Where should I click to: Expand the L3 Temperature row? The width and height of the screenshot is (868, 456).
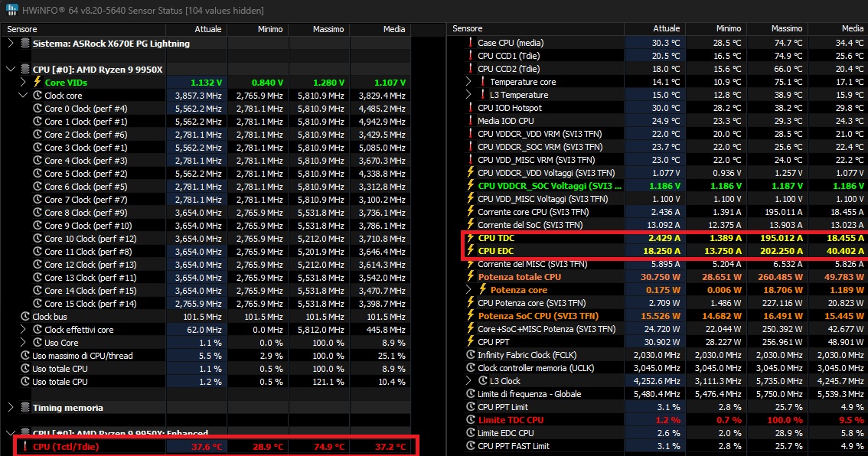(469, 95)
